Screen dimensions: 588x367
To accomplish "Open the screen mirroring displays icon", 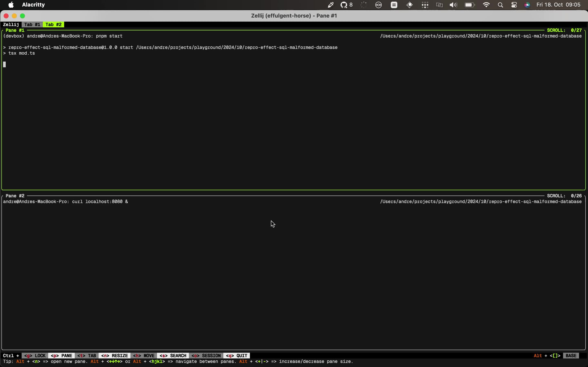I will click(439, 5).
